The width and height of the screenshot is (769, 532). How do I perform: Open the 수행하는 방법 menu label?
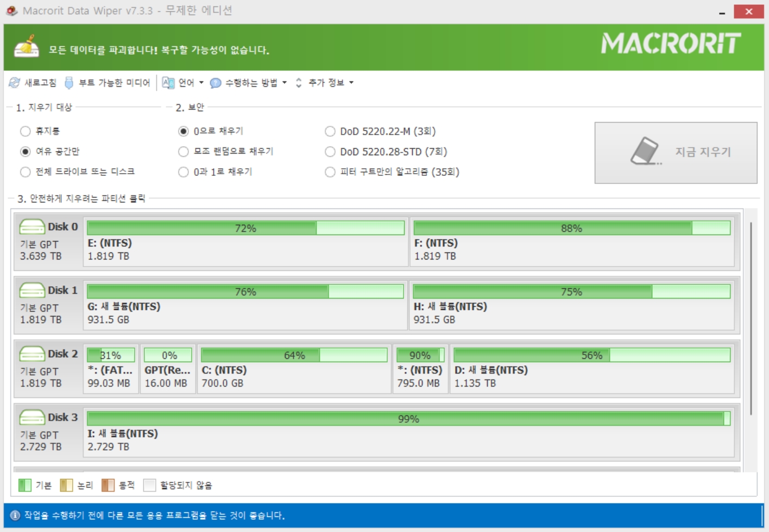pyautogui.click(x=251, y=83)
